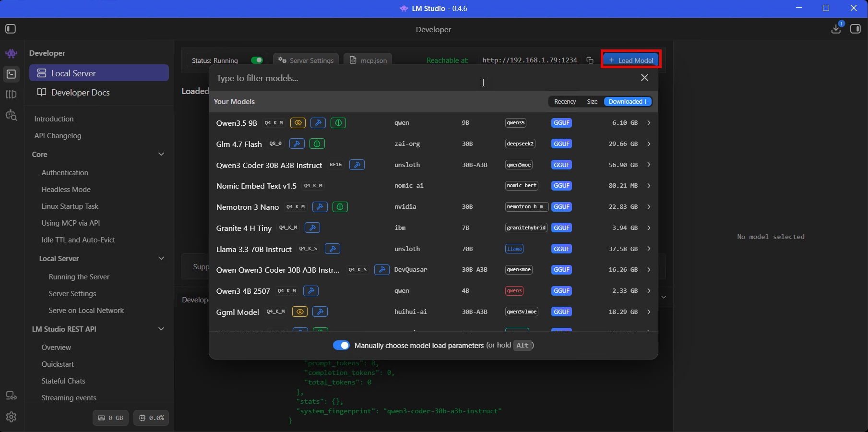Open the settings gear at bottom left
This screenshot has height=432, width=868.
point(11,417)
